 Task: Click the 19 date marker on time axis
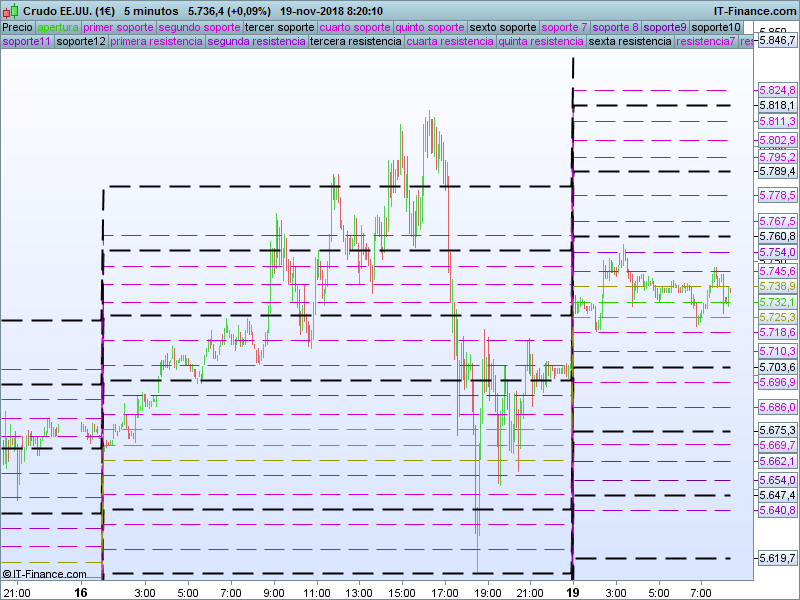[x=573, y=592]
